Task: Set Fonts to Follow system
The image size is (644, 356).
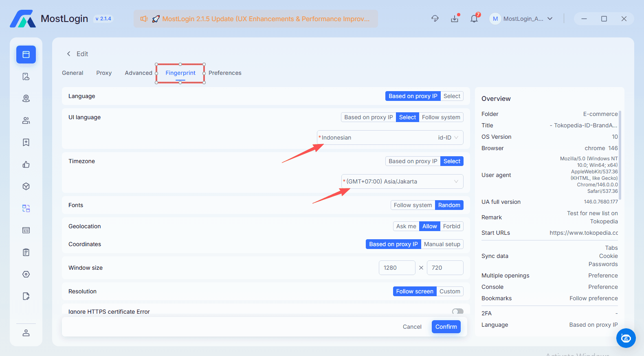Action: [x=413, y=205]
